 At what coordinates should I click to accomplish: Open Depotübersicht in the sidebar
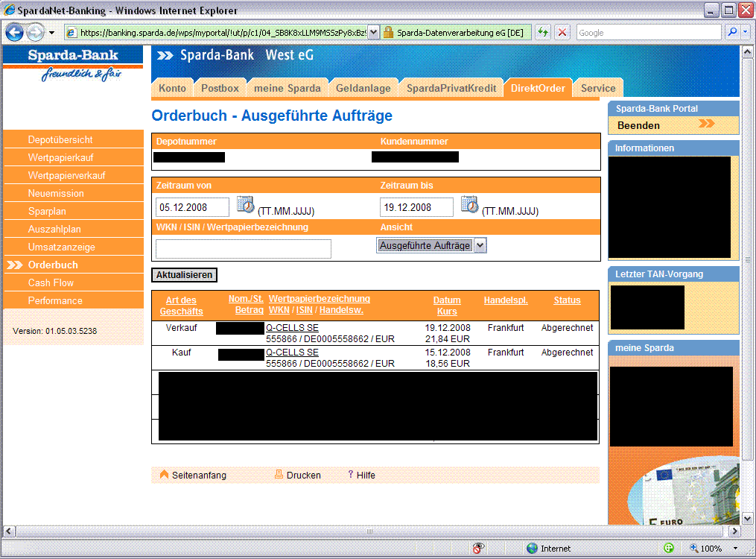[x=73, y=139]
